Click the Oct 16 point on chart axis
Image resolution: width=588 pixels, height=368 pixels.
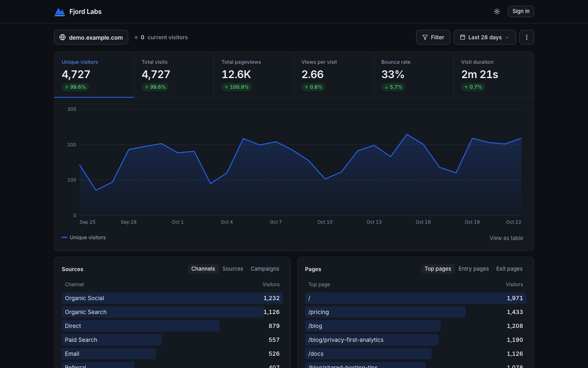pos(423,222)
